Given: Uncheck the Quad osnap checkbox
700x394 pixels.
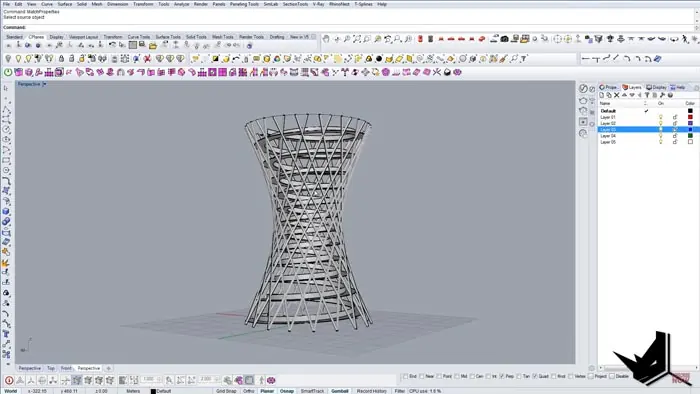Looking at the screenshot, I should point(535,376).
